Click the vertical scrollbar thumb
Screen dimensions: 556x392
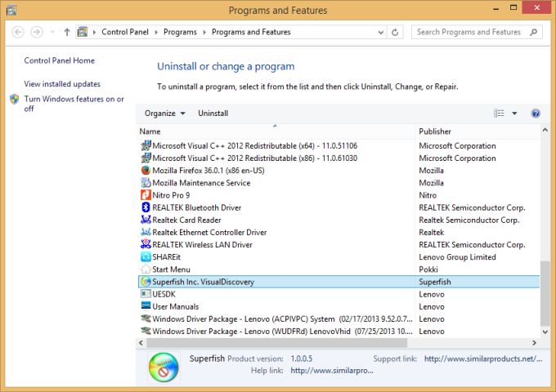(545, 293)
